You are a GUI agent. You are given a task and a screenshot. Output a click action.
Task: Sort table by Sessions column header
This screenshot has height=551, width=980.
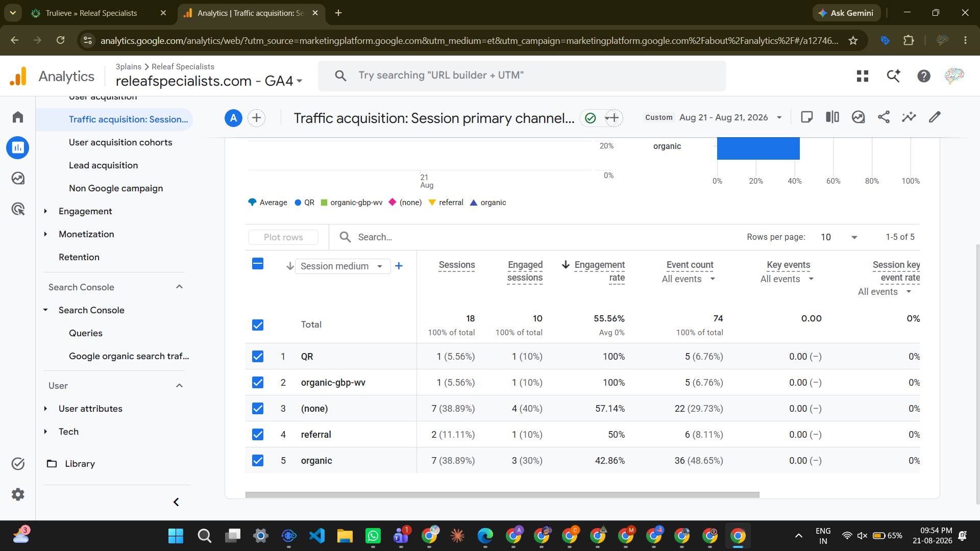pos(457,265)
